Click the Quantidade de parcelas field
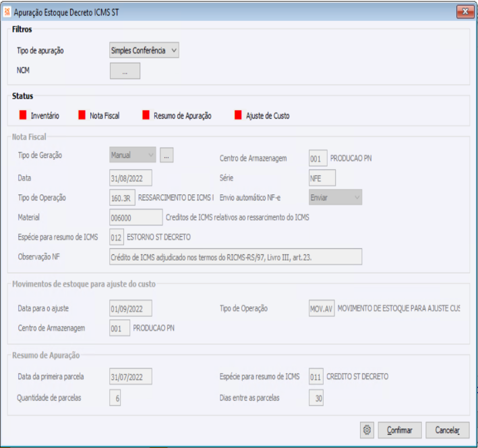This screenshot has width=478, height=448. pyautogui.click(x=115, y=397)
